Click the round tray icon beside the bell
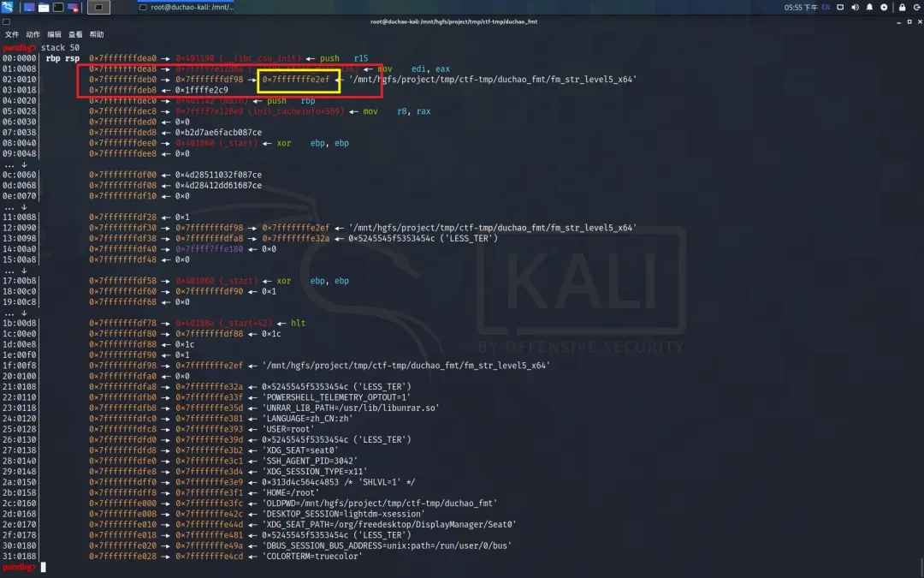The width and height of the screenshot is (924, 578). click(x=884, y=7)
